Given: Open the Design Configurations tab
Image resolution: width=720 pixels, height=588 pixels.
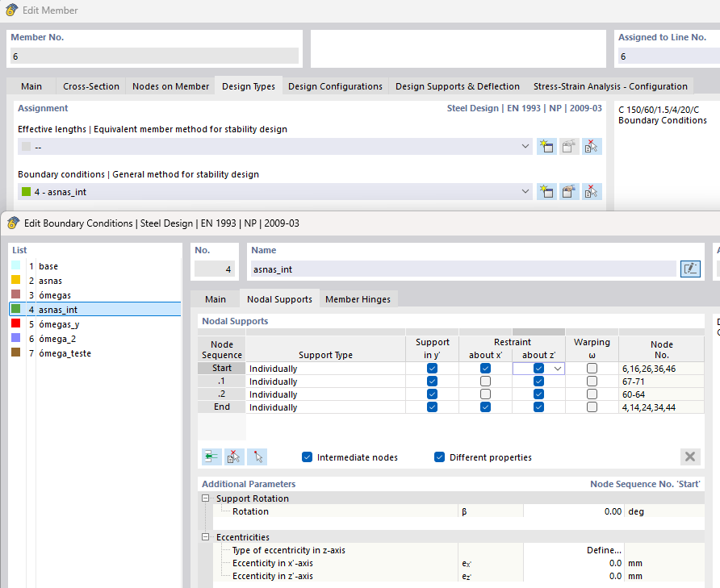Looking at the screenshot, I should point(335,86).
